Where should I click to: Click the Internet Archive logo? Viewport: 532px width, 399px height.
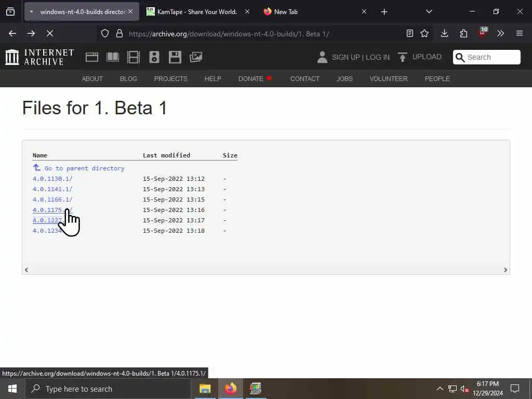(39, 57)
